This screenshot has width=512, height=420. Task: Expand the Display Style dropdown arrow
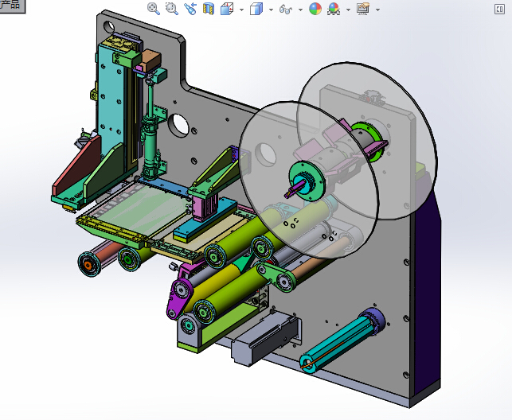[271, 10]
